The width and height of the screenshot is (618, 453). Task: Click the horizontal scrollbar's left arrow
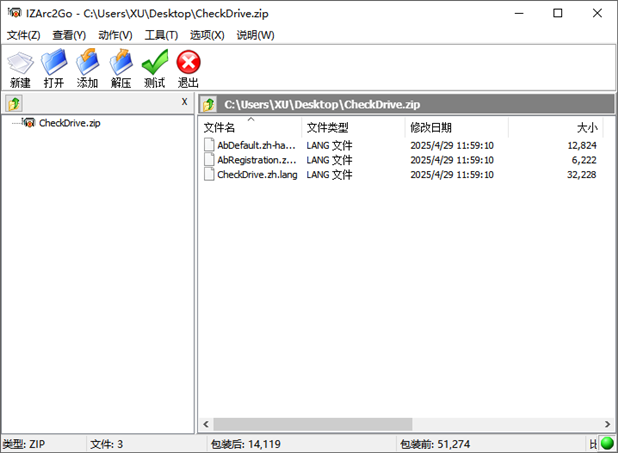[x=206, y=424]
